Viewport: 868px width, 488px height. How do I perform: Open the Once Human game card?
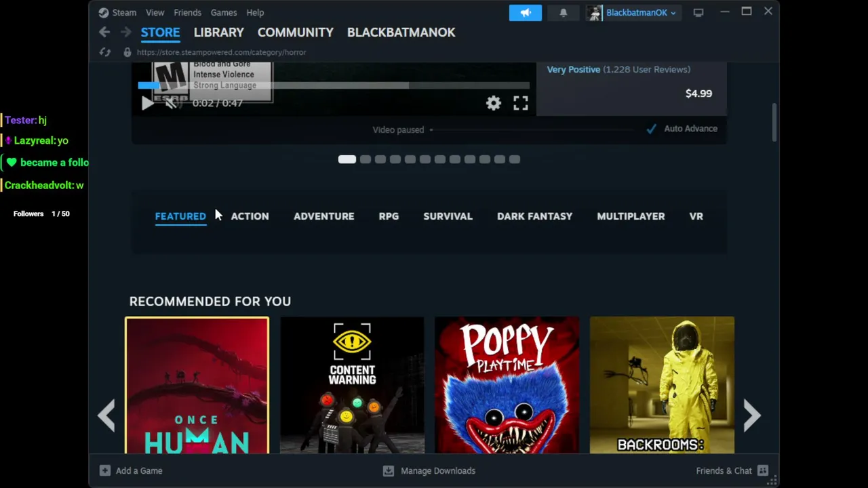pyautogui.click(x=197, y=385)
